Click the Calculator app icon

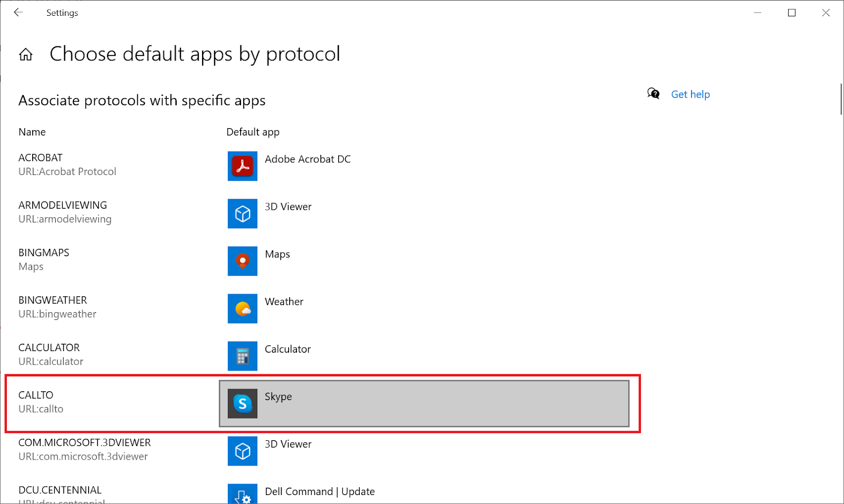click(x=243, y=356)
